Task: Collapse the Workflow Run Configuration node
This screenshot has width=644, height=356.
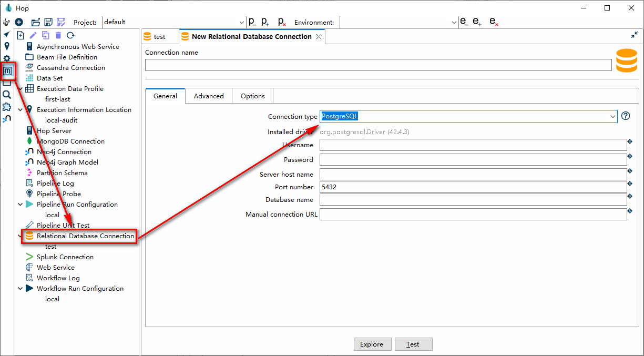Action: click(x=21, y=289)
